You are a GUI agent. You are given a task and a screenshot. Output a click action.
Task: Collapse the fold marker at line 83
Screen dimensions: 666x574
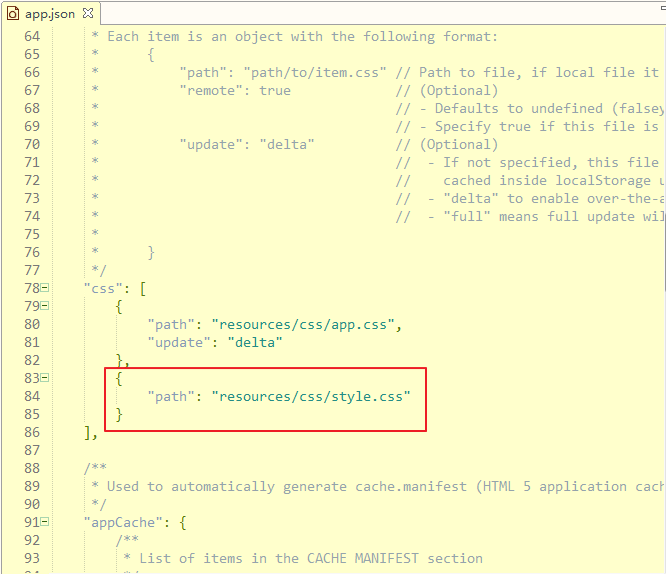click(45, 378)
